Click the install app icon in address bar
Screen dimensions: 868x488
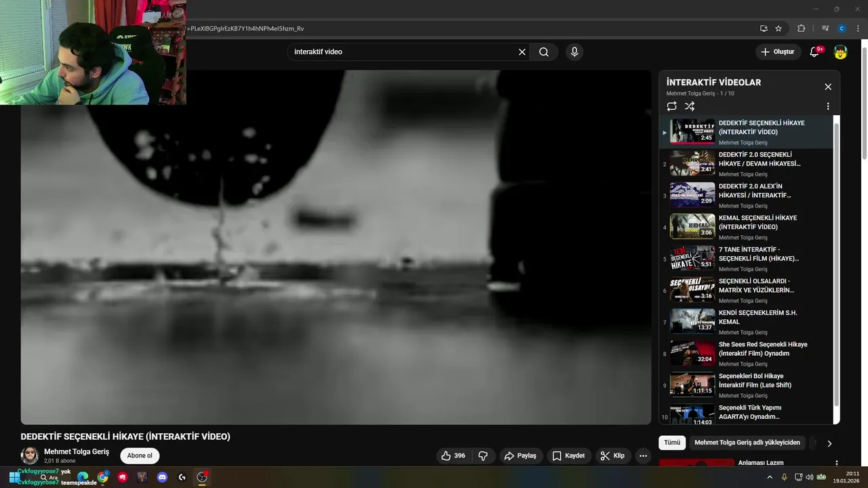click(764, 28)
